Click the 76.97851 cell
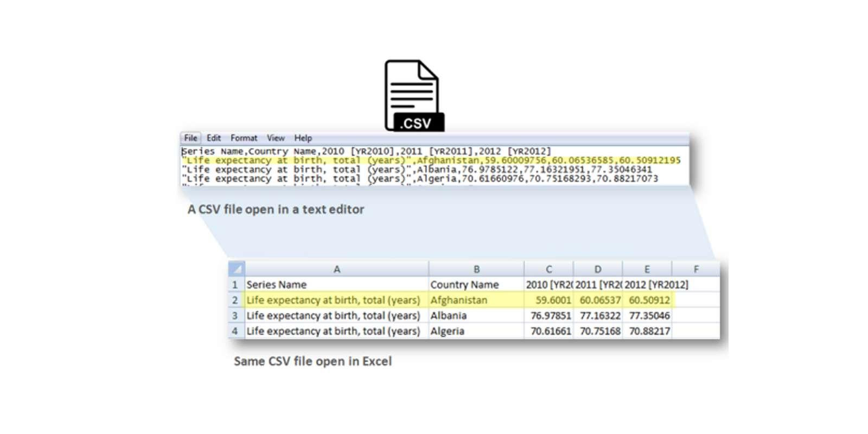 [549, 315]
